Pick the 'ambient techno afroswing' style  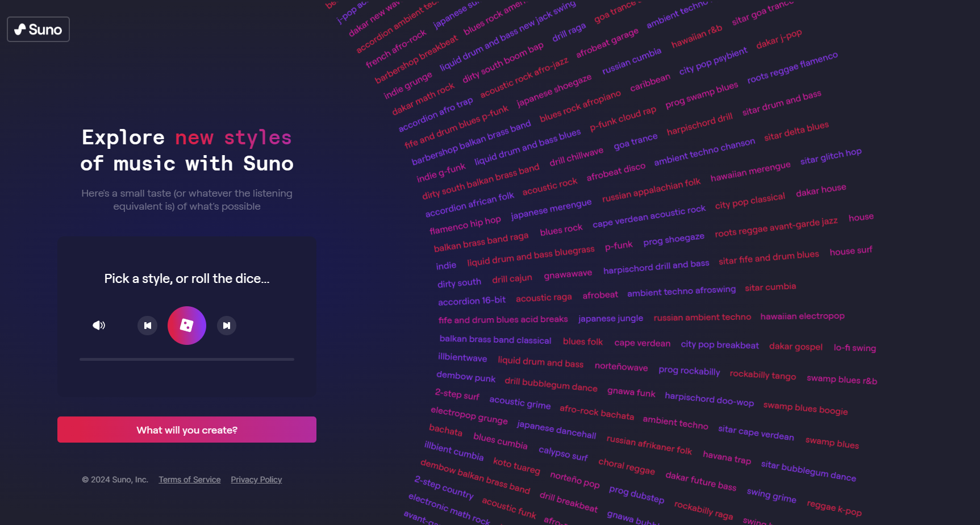click(681, 291)
